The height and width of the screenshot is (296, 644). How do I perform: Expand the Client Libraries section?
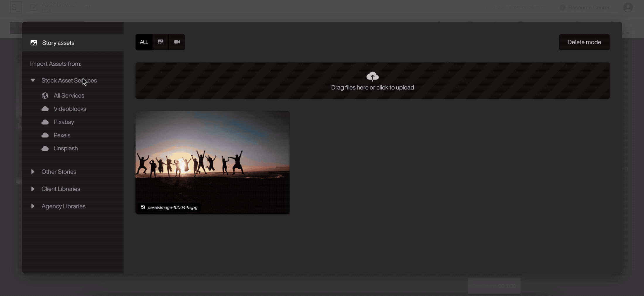tap(33, 189)
